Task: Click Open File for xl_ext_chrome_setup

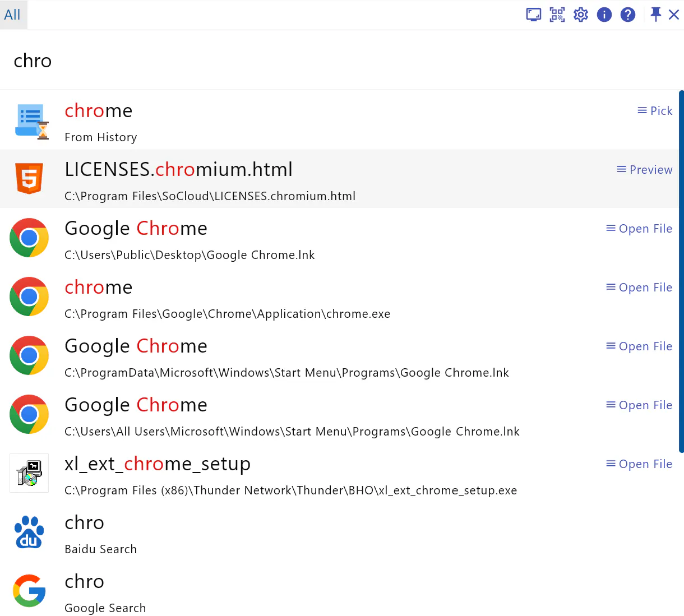Action: pyautogui.click(x=639, y=464)
